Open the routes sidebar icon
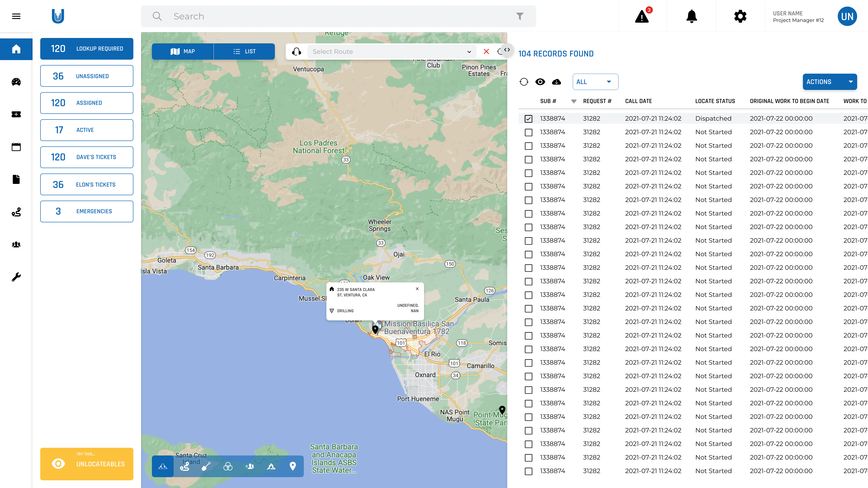This screenshot has width=868, height=488. (16, 212)
